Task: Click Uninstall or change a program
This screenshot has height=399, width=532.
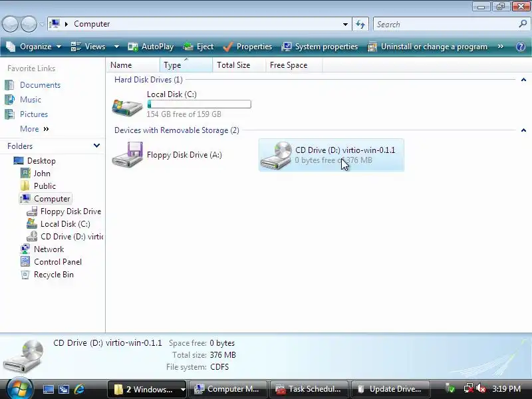Action: pyautogui.click(x=428, y=47)
